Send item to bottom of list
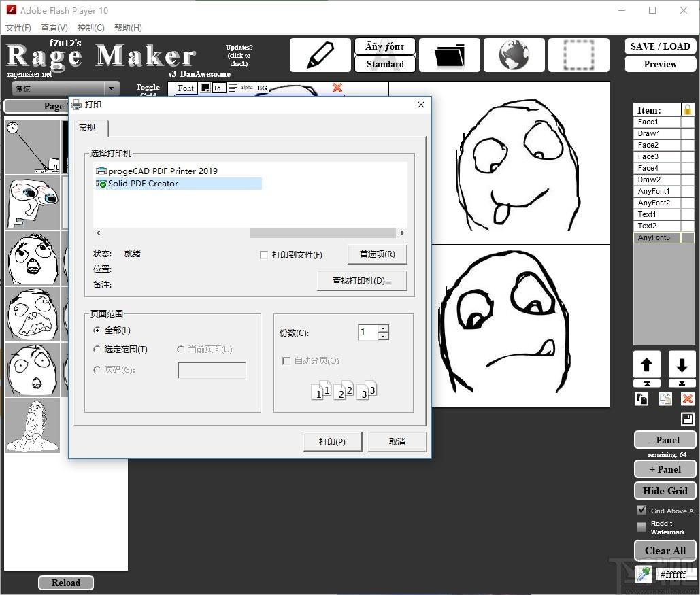 (x=682, y=384)
